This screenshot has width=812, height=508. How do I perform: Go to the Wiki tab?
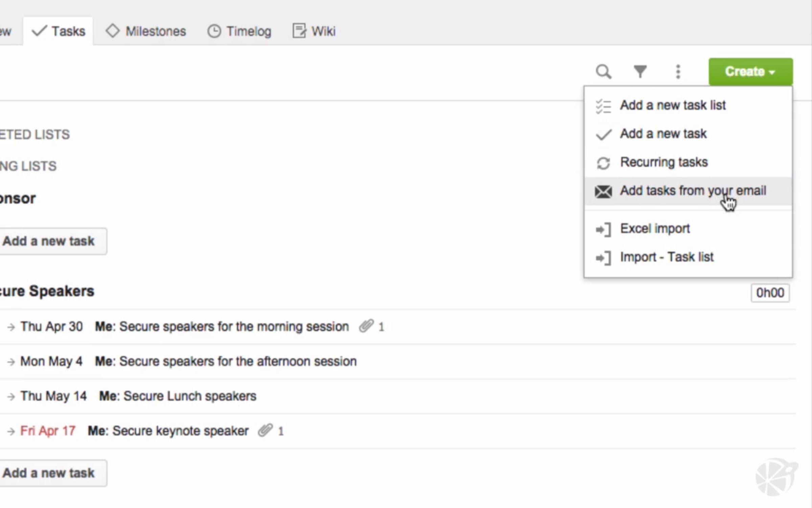[x=314, y=31]
